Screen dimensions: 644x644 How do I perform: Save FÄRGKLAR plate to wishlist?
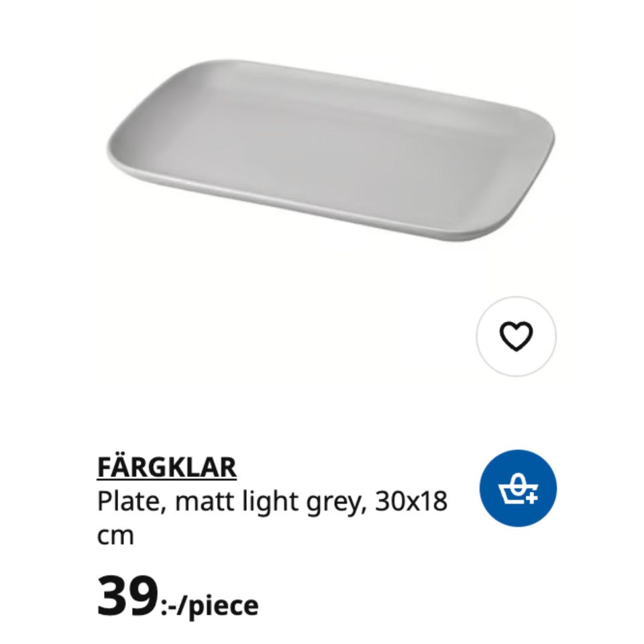point(517,336)
